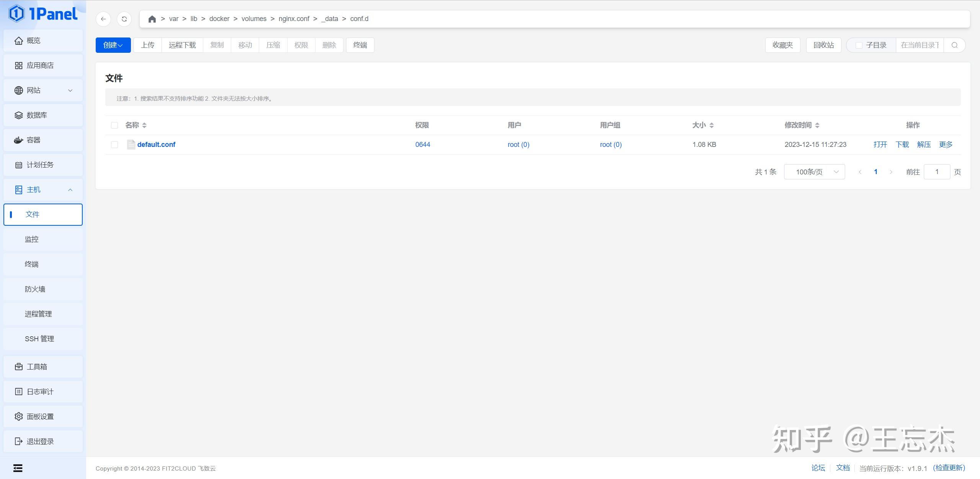Click the search magnifier icon

[x=954, y=45]
